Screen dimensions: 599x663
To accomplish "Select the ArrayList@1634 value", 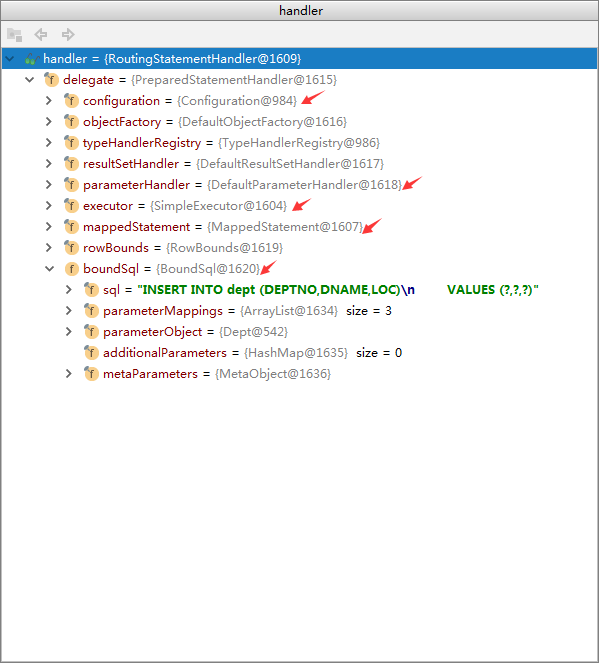I will 289,311.
